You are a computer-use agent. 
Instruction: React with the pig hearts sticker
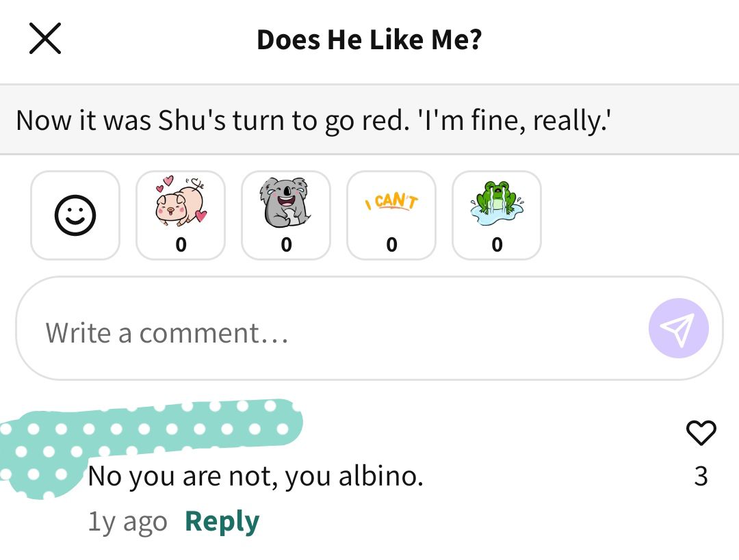(181, 215)
